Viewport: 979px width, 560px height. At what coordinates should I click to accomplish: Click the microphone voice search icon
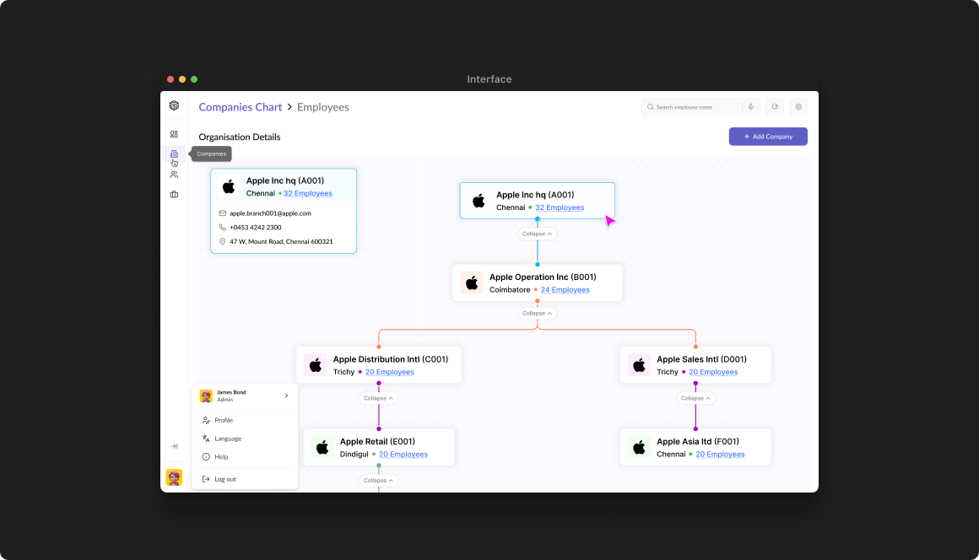[x=750, y=107]
